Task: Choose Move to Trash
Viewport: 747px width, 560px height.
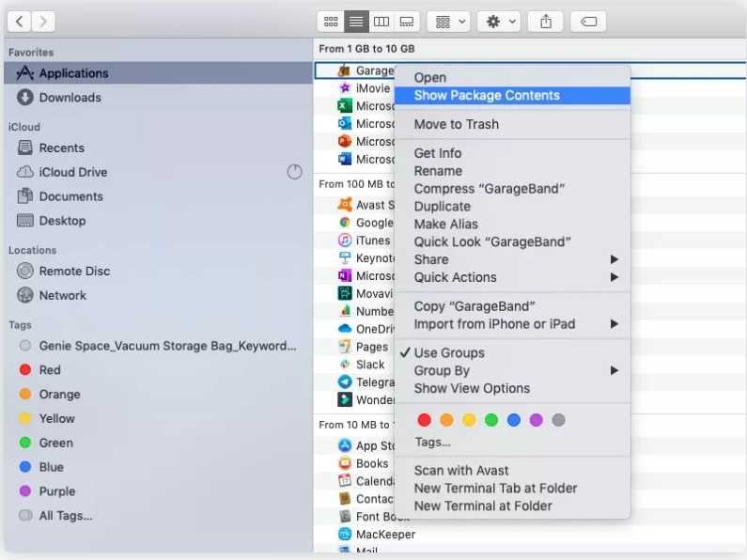Action: tap(513, 124)
